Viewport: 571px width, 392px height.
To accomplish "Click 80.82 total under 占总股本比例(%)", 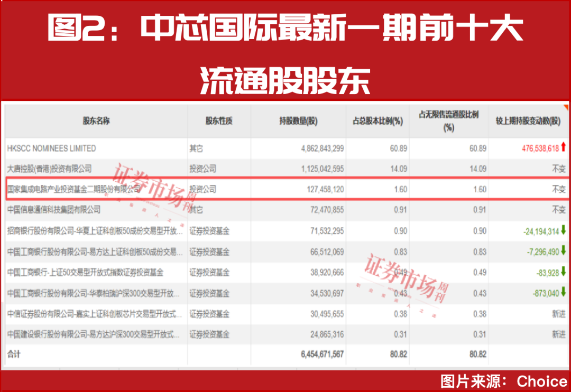I will (x=399, y=354).
